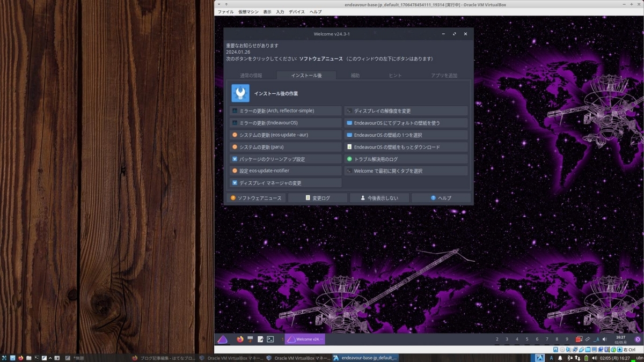Switch to guest workspace 5
The width and height of the screenshot is (644, 362).
527,339
